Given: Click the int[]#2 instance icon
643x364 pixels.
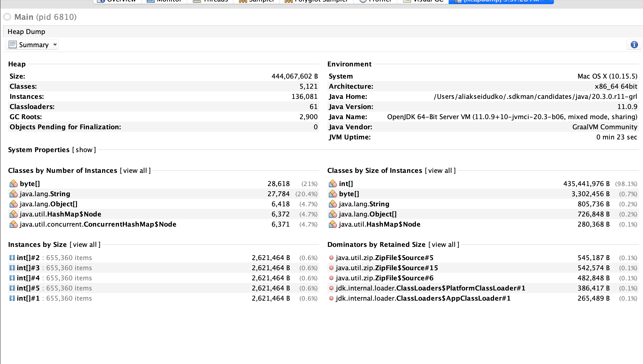Looking at the screenshot, I should [x=12, y=258].
